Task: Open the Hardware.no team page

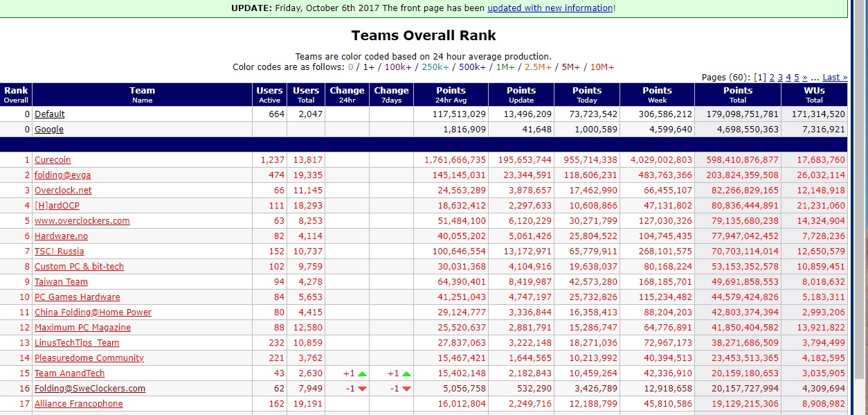Action: pyautogui.click(x=61, y=236)
